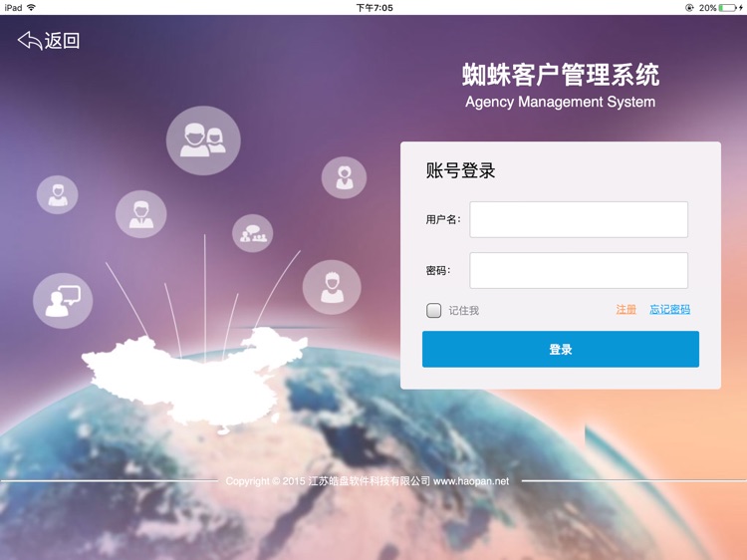Click the battery indicator icon
The image size is (747, 560).
[x=728, y=8]
